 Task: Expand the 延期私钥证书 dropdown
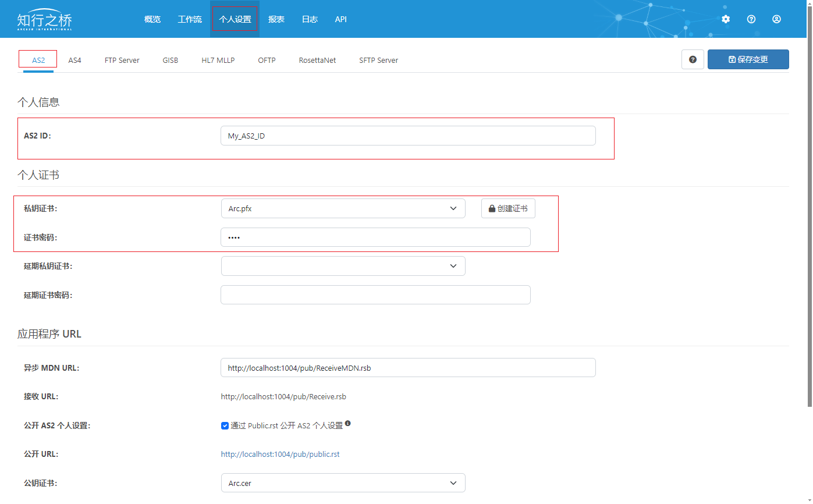coord(343,266)
